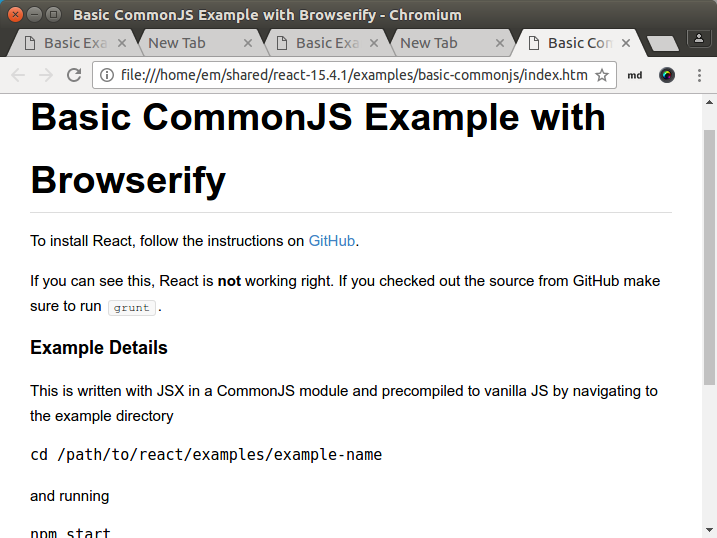Viewport: 717px width, 538px height.
Task: Click the scrollbar up arrow
Action: [x=709, y=102]
